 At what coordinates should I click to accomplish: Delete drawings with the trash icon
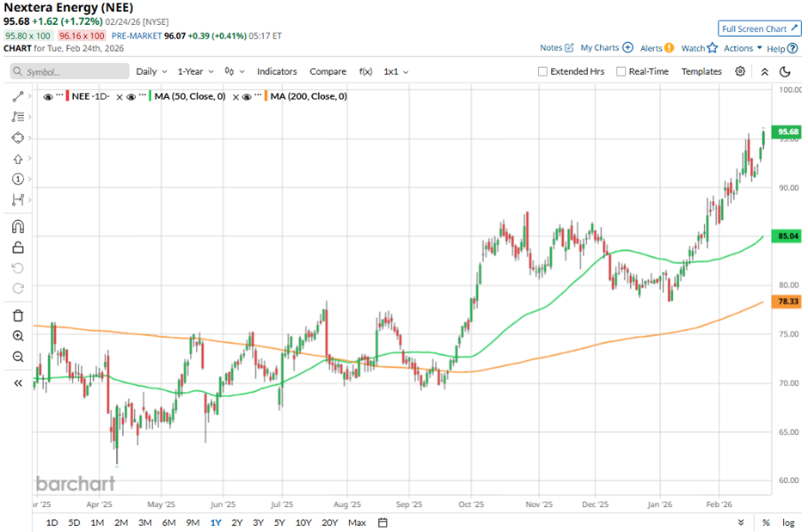18,315
